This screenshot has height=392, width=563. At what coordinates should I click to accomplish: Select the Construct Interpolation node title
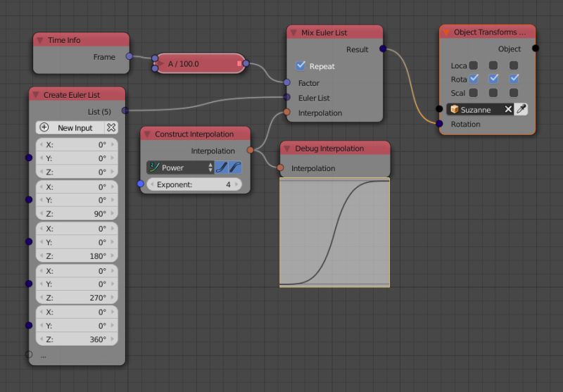pos(194,134)
